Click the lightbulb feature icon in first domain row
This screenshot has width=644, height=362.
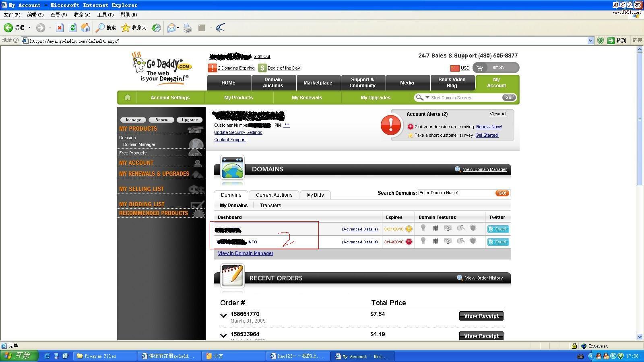click(x=423, y=228)
